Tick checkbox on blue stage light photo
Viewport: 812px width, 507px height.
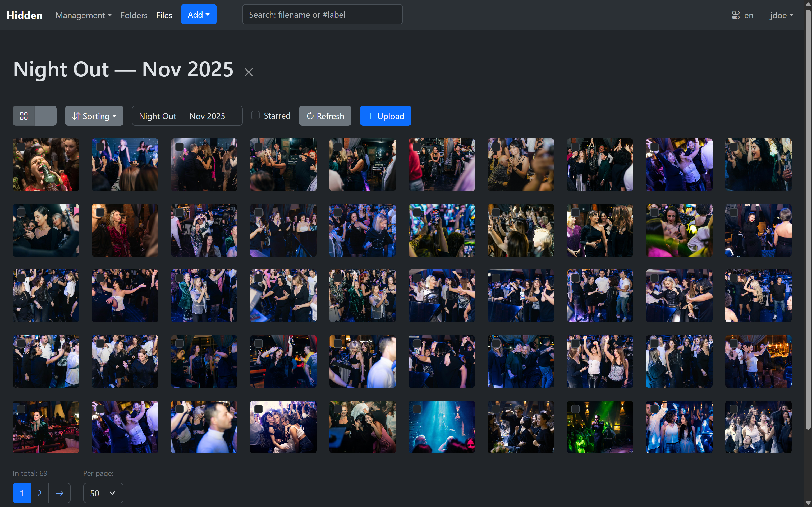417,409
